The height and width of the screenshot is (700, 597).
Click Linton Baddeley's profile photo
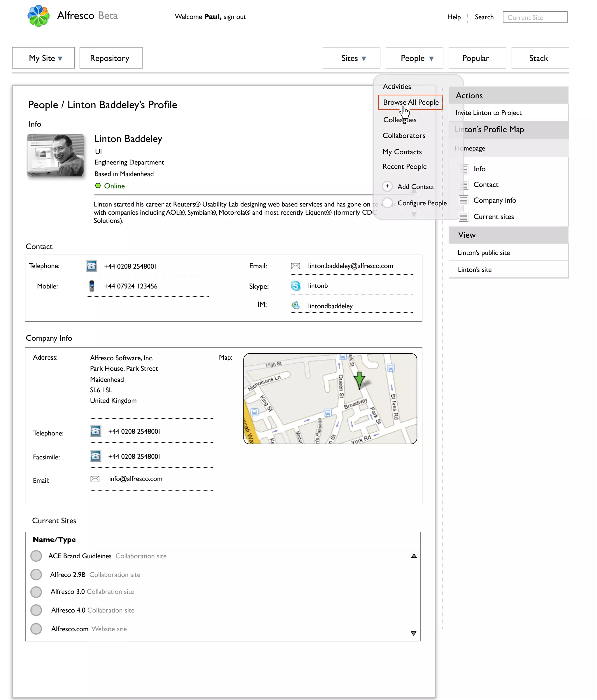pyautogui.click(x=55, y=155)
